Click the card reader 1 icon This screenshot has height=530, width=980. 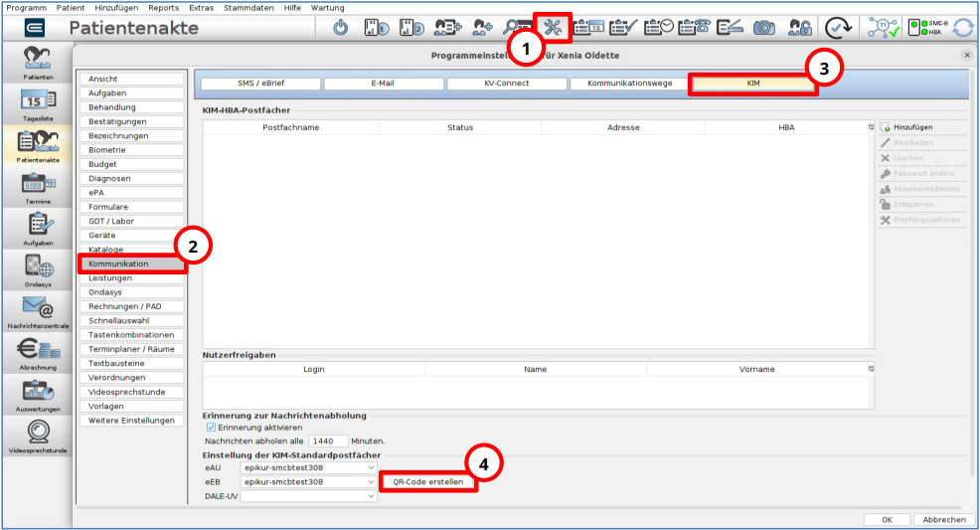point(377,28)
